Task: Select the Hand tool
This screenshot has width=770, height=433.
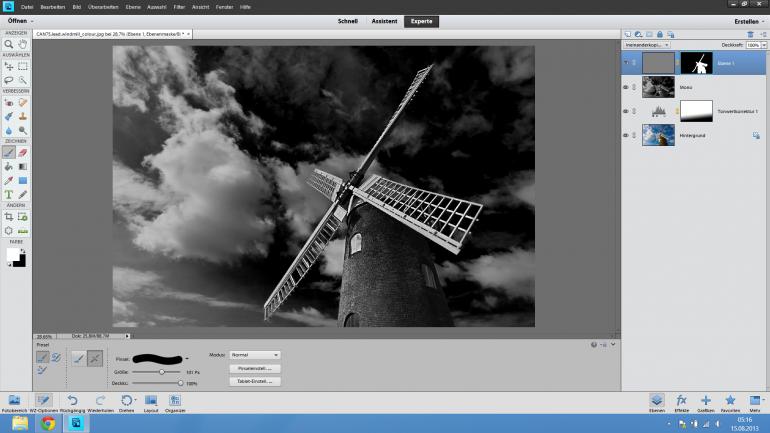Action: pos(23,44)
